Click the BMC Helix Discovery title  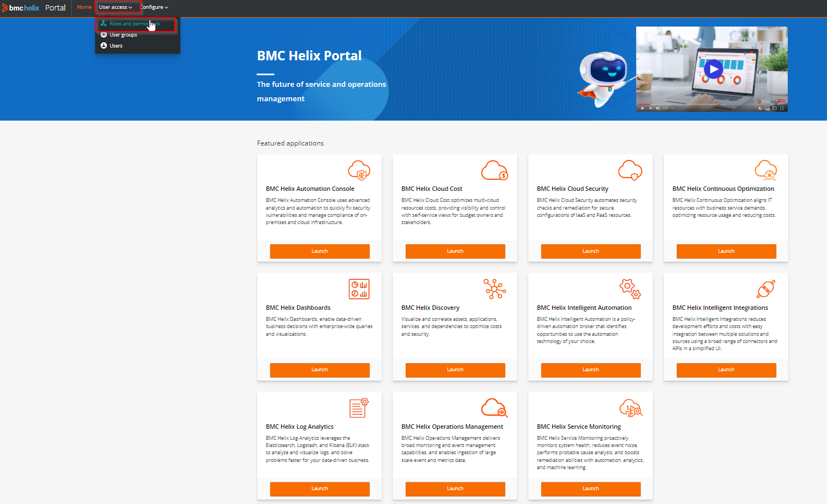click(430, 308)
